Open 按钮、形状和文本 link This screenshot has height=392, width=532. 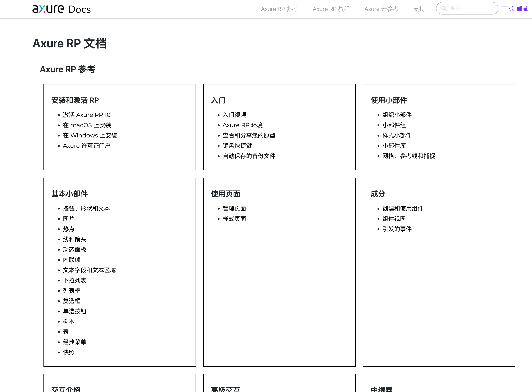click(x=86, y=208)
